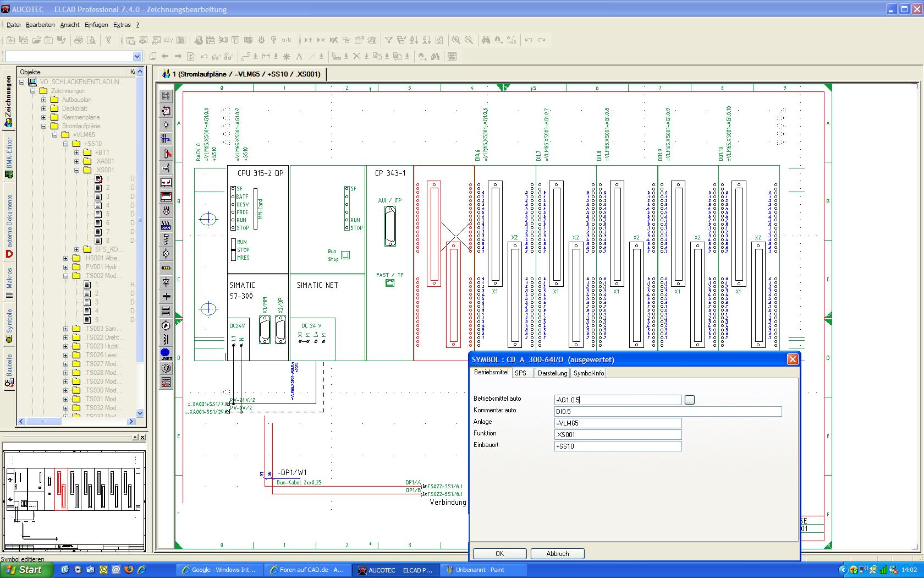Expand the Klemmenpläne folder
Screen dimensions: 924x578
44,117
